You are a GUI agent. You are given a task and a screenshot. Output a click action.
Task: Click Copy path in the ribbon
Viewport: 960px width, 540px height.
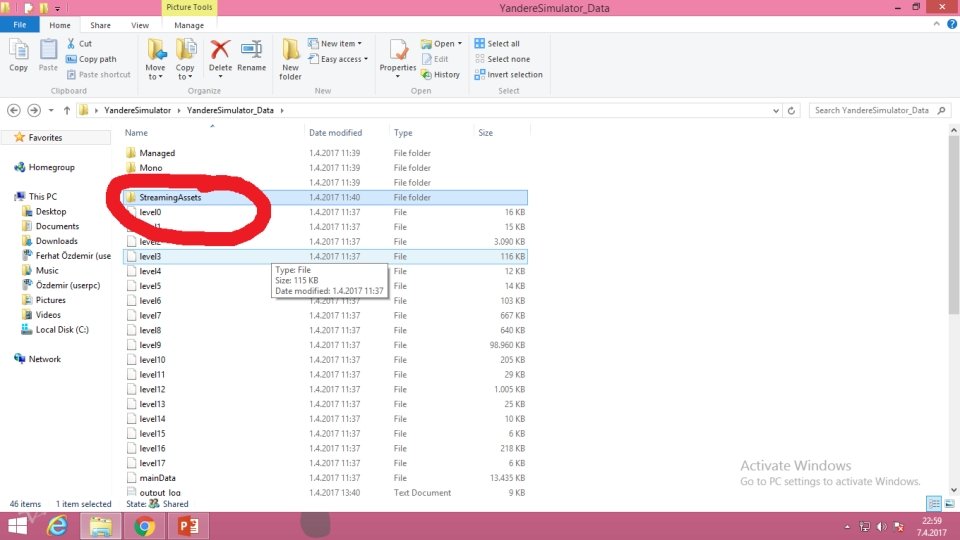91,59
